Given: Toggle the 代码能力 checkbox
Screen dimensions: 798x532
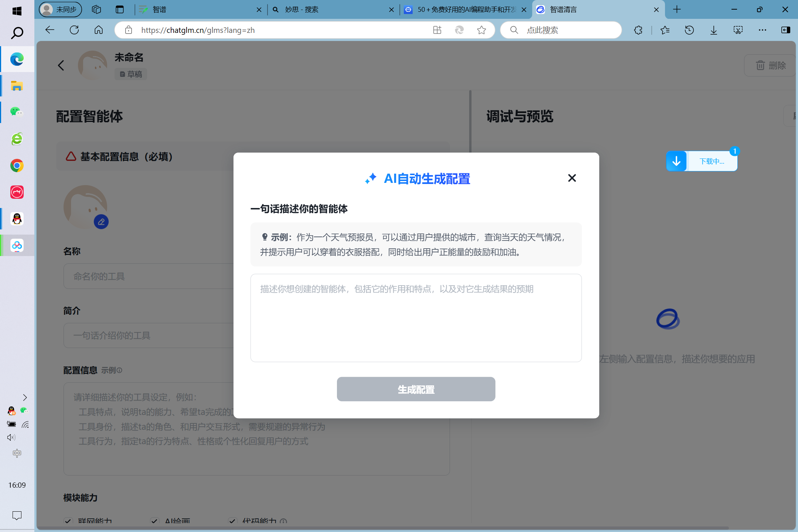Looking at the screenshot, I should [x=232, y=521].
